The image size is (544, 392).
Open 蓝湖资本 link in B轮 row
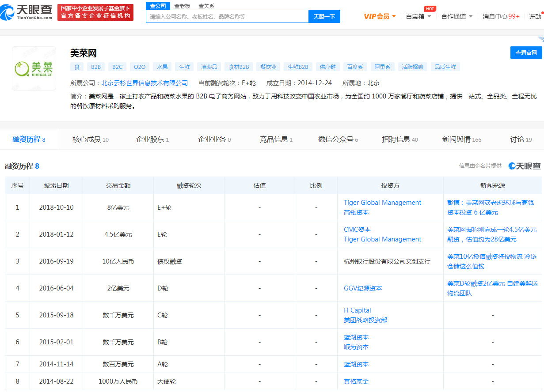pyautogui.click(x=356, y=337)
